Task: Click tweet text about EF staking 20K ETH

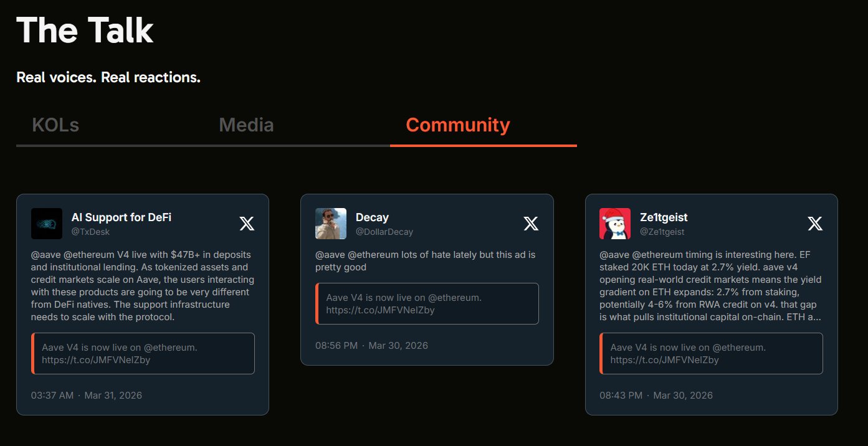Action: [x=711, y=286]
